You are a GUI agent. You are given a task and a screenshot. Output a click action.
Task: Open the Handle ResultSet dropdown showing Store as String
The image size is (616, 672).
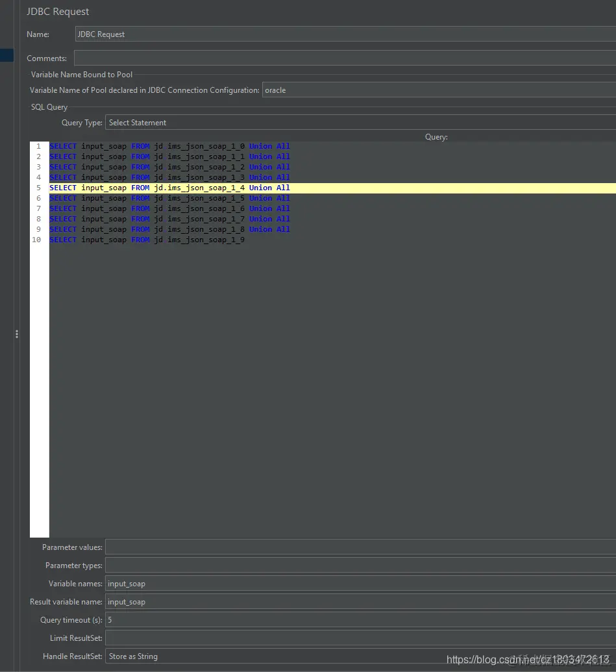361,656
